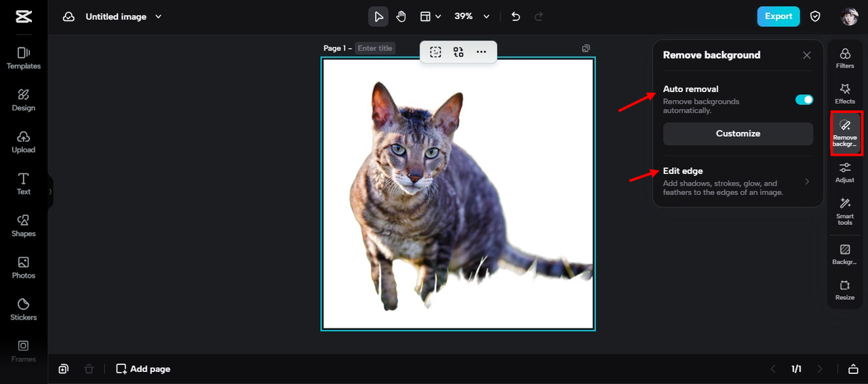The height and width of the screenshot is (384, 868).
Task: Click the replace icon in floating toolbar
Action: click(458, 52)
